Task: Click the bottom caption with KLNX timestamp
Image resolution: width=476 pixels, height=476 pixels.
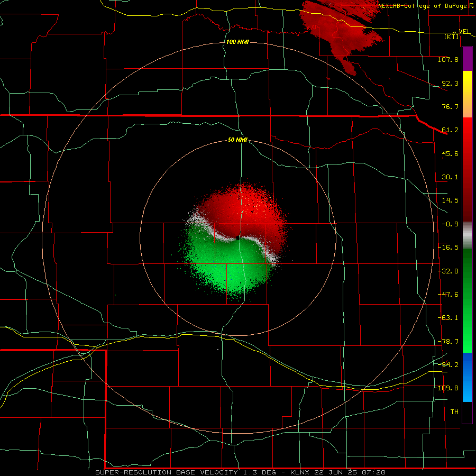Action: click(x=240, y=472)
